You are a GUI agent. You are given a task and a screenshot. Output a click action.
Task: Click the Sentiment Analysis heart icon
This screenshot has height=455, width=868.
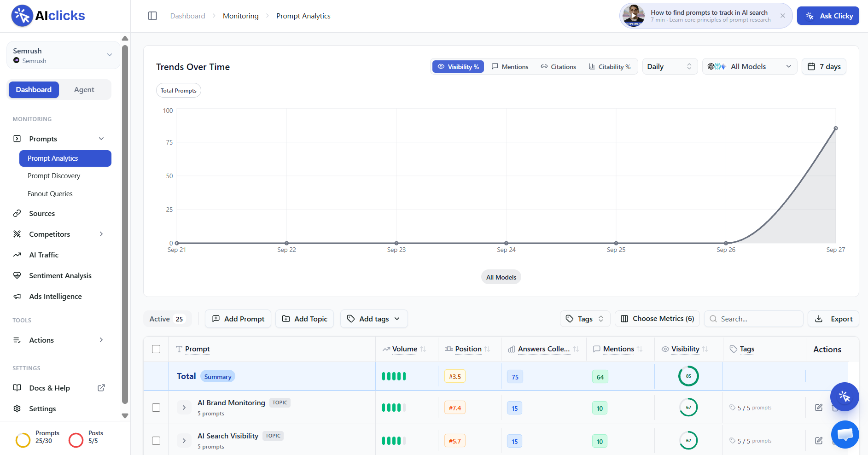pyautogui.click(x=17, y=275)
